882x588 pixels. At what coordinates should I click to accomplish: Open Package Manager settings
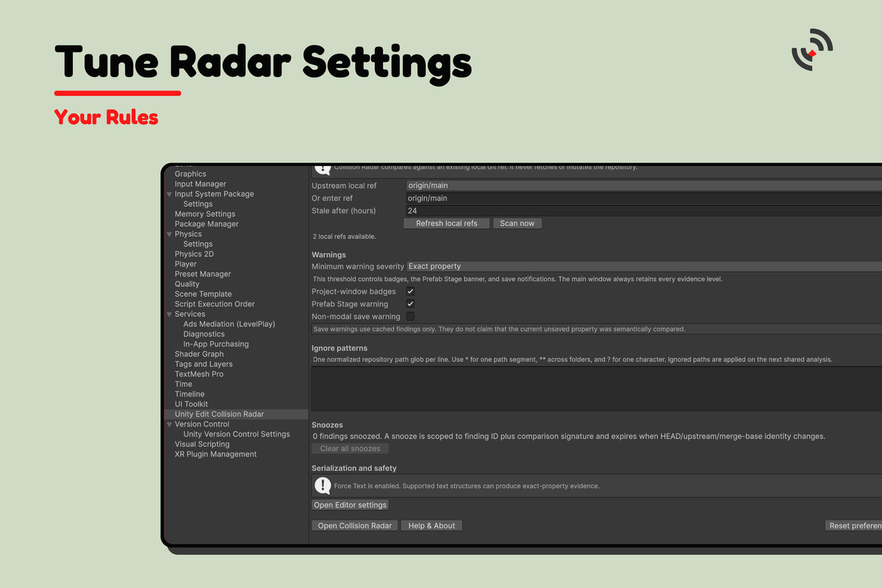tap(207, 224)
